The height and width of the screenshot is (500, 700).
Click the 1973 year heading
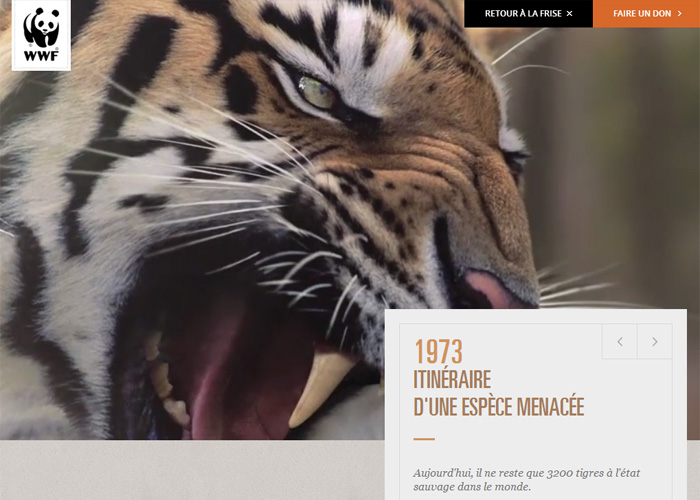[x=438, y=352]
